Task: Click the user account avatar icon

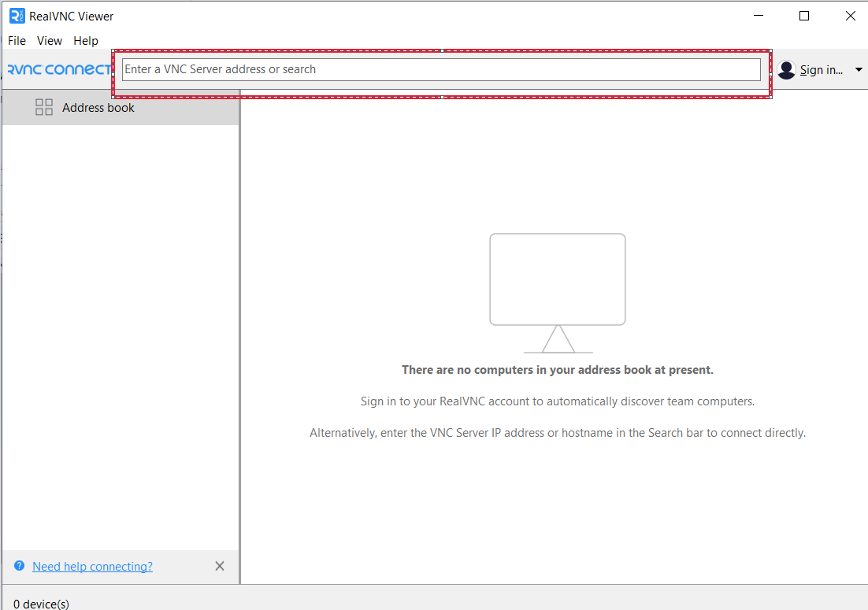Action: coord(786,70)
